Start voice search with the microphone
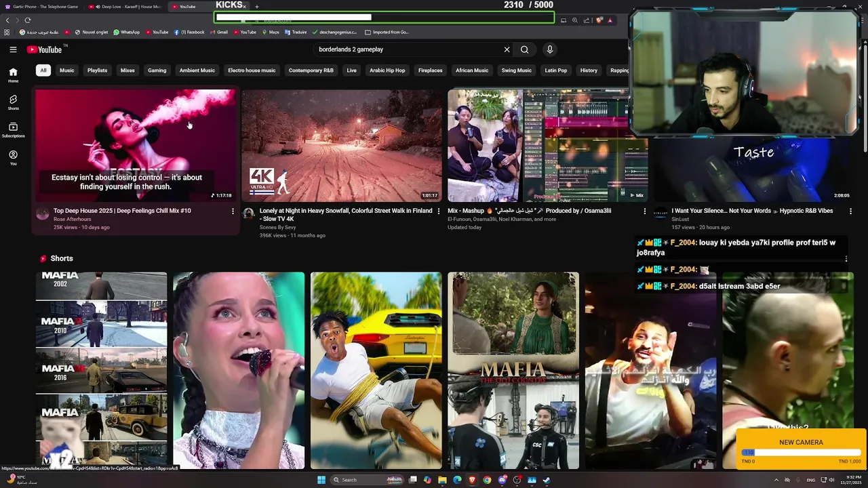The image size is (868, 488). click(550, 49)
